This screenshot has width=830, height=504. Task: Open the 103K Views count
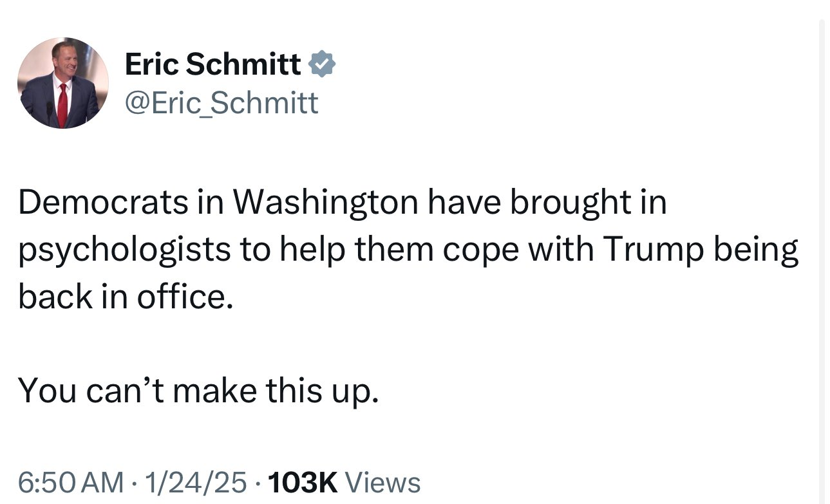click(x=302, y=483)
